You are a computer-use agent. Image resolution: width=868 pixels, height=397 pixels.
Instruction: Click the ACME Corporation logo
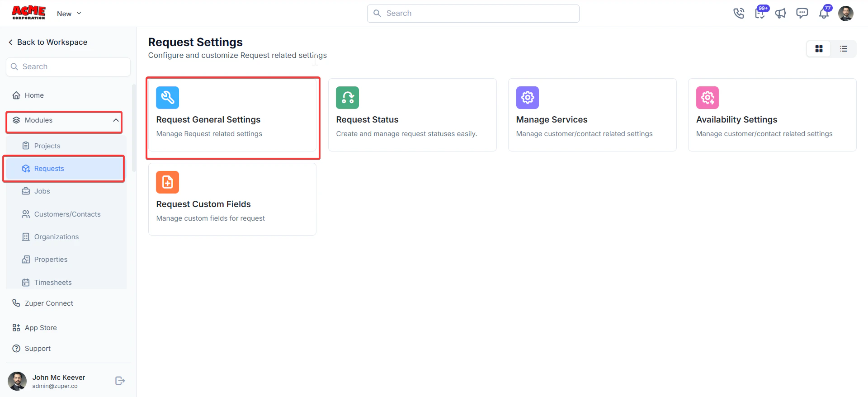point(28,13)
